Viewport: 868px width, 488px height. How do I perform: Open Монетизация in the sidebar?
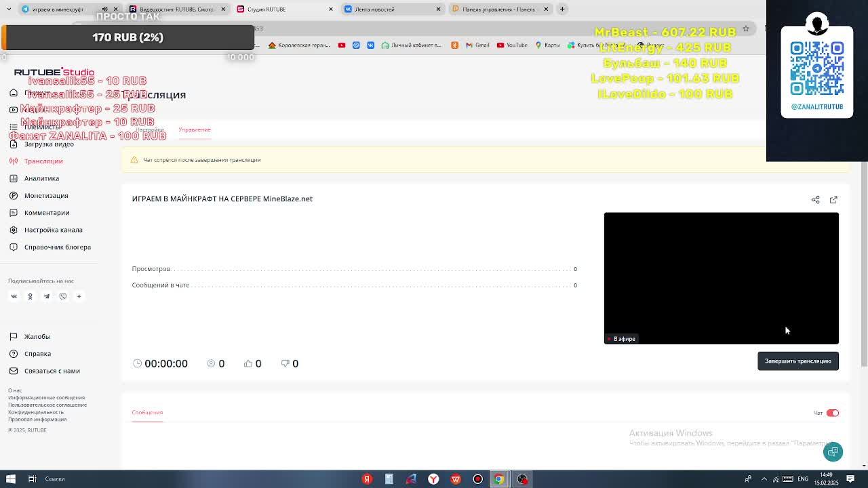46,196
